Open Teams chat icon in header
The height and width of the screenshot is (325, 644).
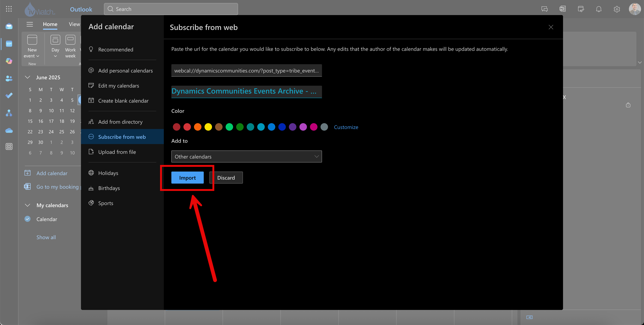coord(545,9)
